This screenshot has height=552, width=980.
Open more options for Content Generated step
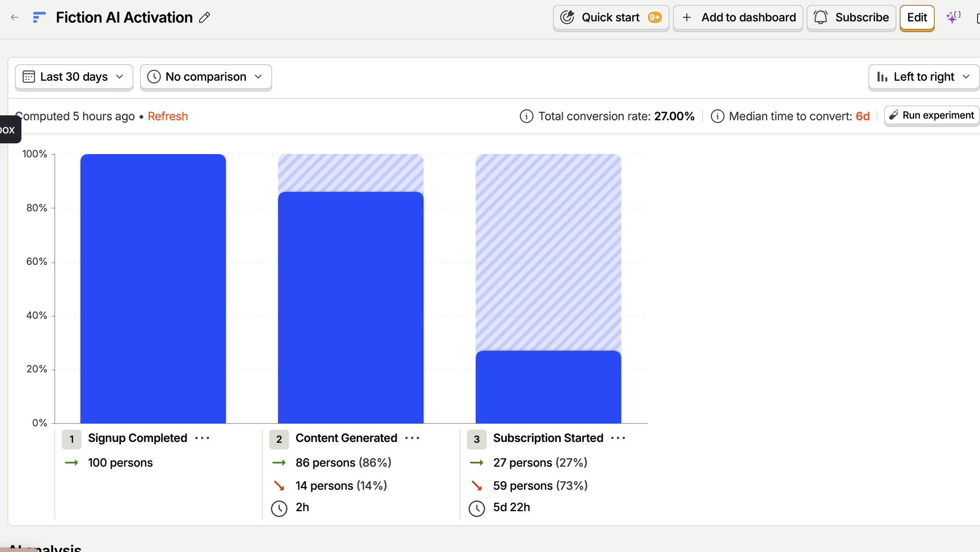tap(412, 438)
